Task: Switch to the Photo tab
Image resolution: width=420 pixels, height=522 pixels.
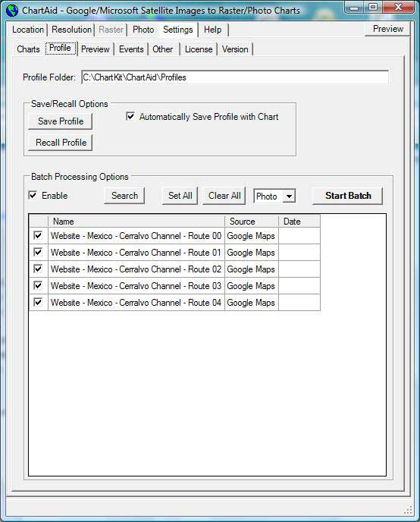Action: tap(143, 30)
